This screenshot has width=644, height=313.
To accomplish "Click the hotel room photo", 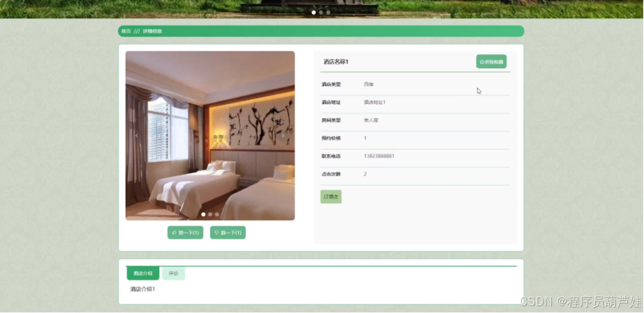I will coord(210,136).
